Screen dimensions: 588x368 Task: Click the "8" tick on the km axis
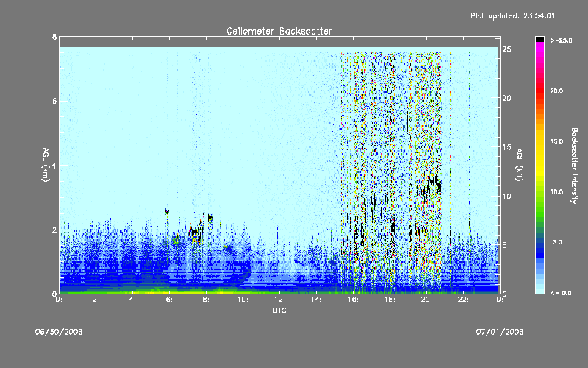tap(54, 37)
